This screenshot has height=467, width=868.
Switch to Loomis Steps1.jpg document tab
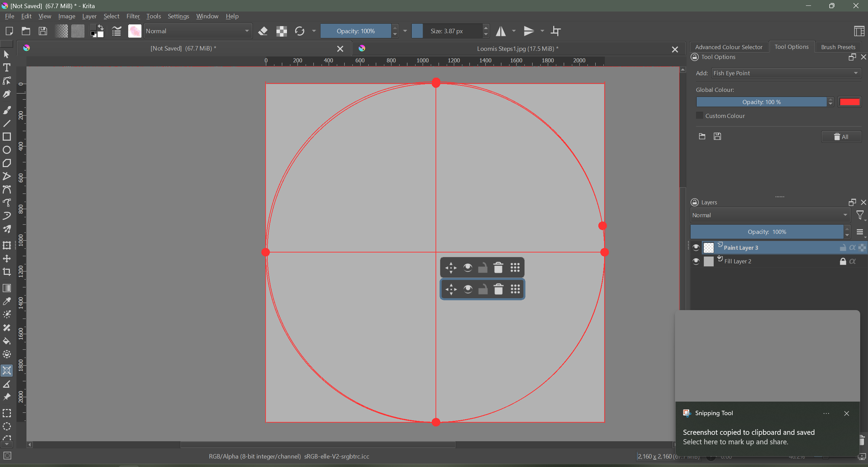pyautogui.click(x=517, y=49)
